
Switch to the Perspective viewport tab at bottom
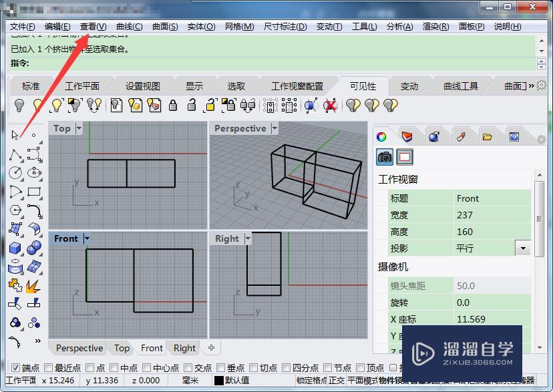coord(79,349)
